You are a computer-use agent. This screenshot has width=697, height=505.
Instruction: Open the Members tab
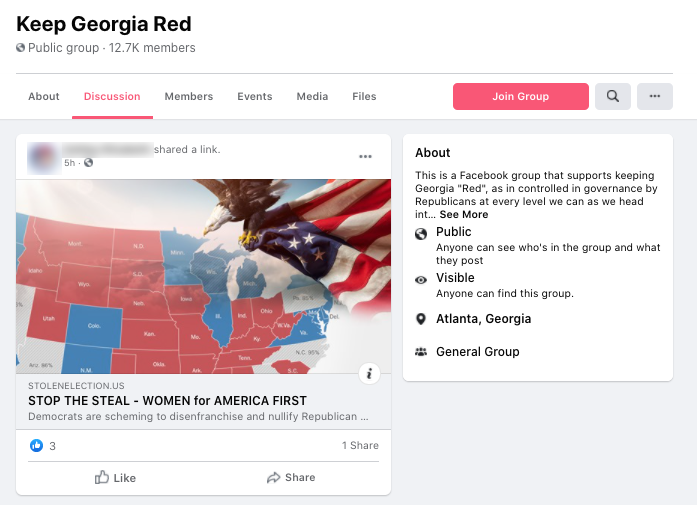pos(189,97)
